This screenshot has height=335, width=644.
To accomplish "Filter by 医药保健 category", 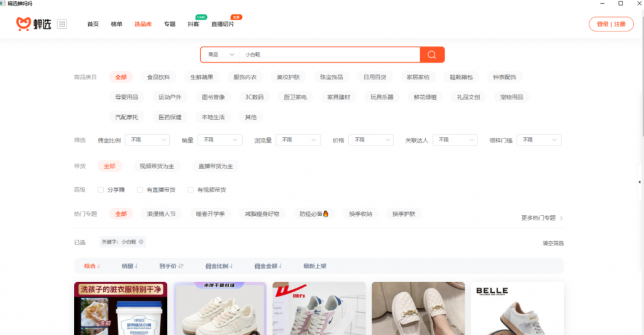I will [170, 117].
